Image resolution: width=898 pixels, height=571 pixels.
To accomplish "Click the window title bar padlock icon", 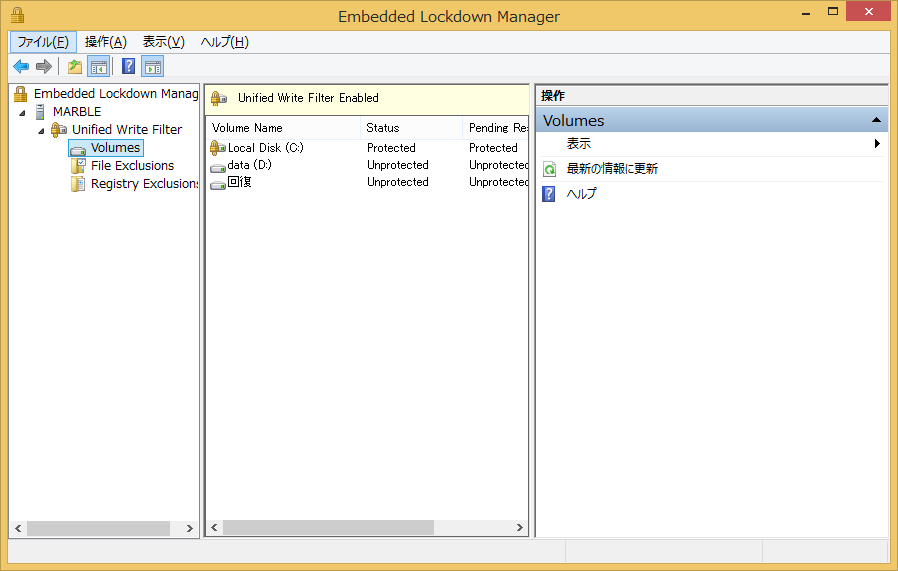I will pyautogui.click(x=18, y=15).
